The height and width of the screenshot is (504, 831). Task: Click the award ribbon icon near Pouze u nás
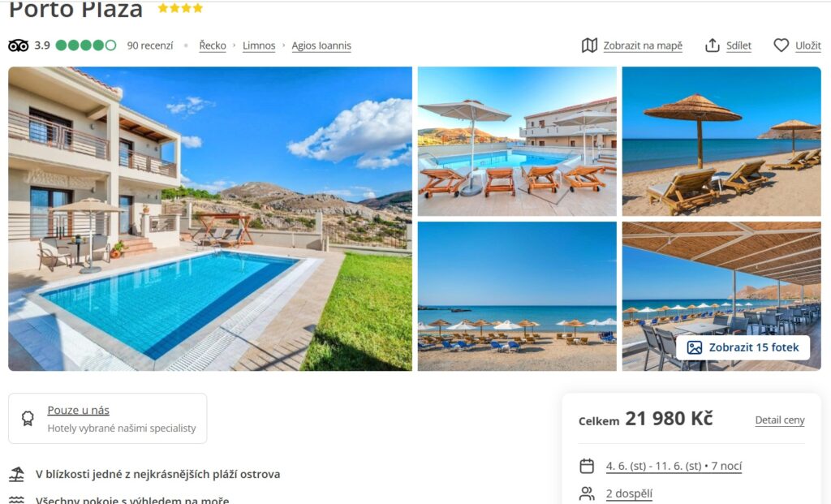click(x=28, y=418)
